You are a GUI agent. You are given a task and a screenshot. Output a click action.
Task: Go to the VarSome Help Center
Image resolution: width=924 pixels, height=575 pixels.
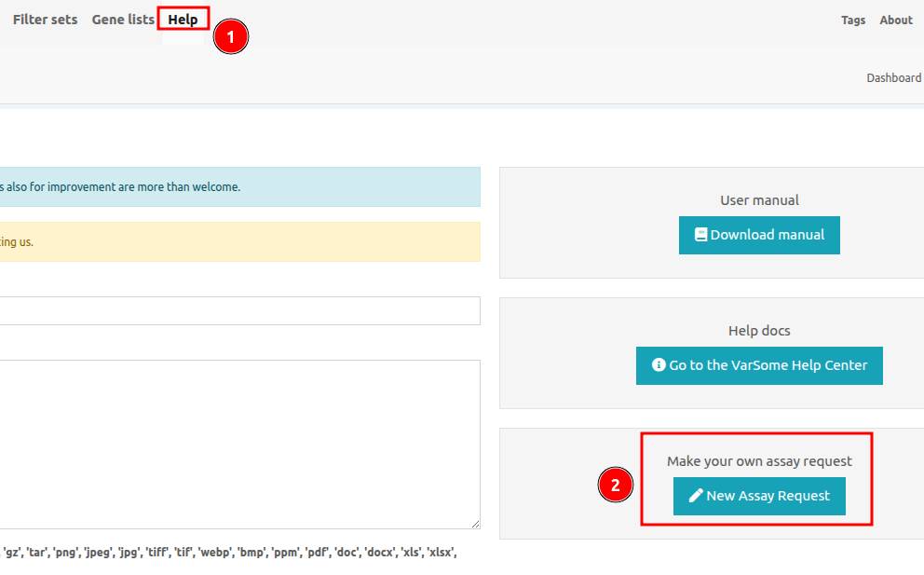[x=759, y=365]
